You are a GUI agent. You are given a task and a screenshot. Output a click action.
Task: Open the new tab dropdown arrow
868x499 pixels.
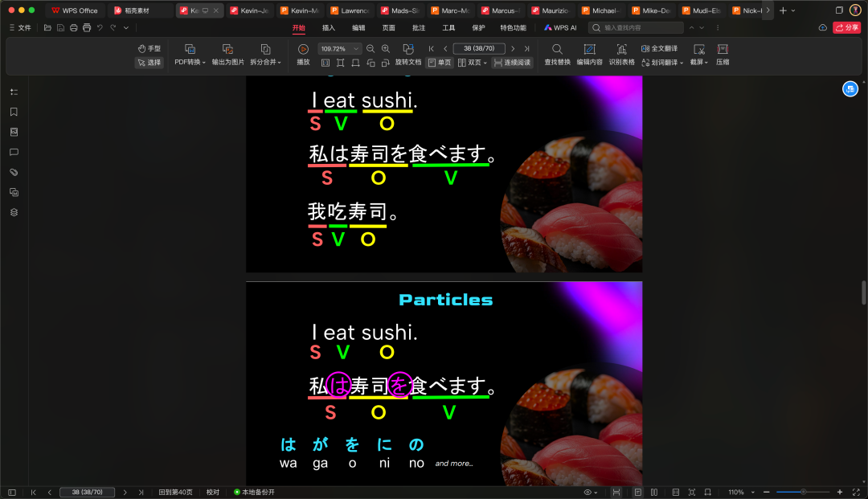point(793,10)
